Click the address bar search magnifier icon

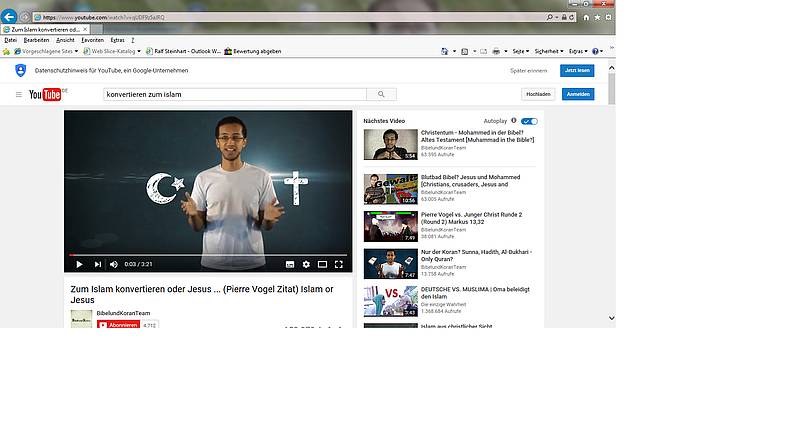549,17
